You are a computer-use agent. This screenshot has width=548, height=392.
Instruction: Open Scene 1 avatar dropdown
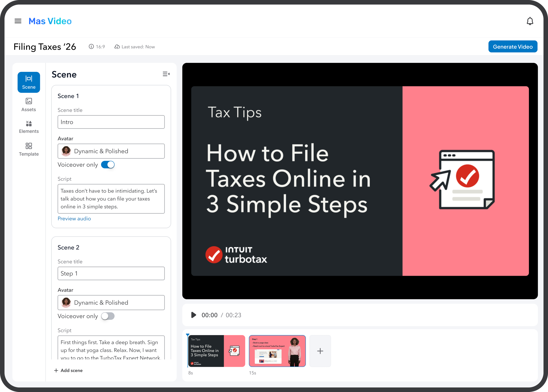coord(111,151)
